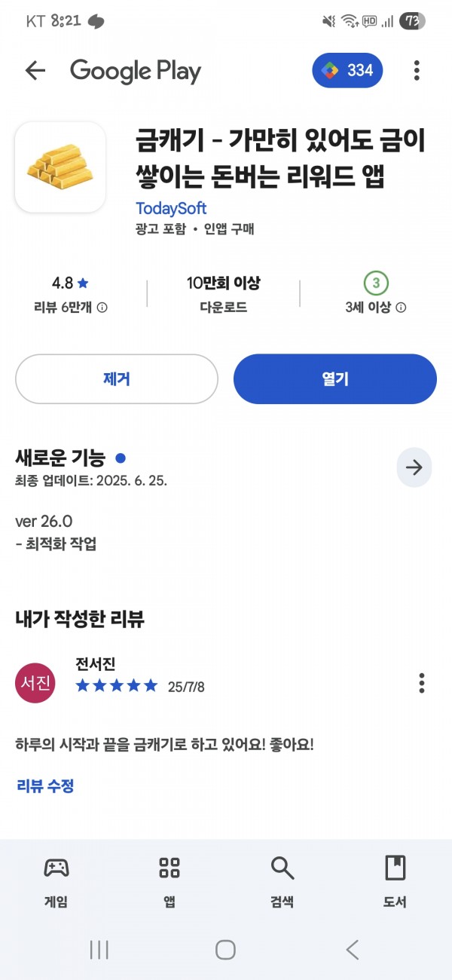
Task: Tap the Android home navigation button
Action: 225,950
